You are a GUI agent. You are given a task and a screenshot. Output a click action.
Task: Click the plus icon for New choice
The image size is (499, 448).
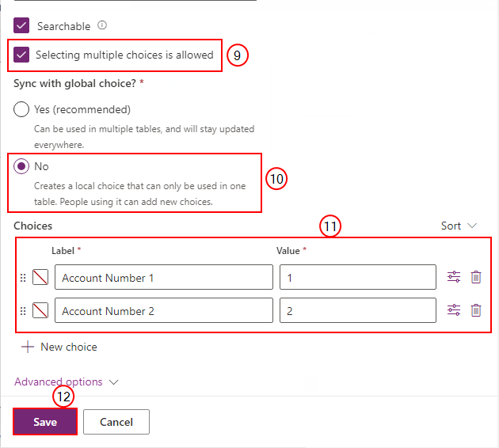coord(28,347)
